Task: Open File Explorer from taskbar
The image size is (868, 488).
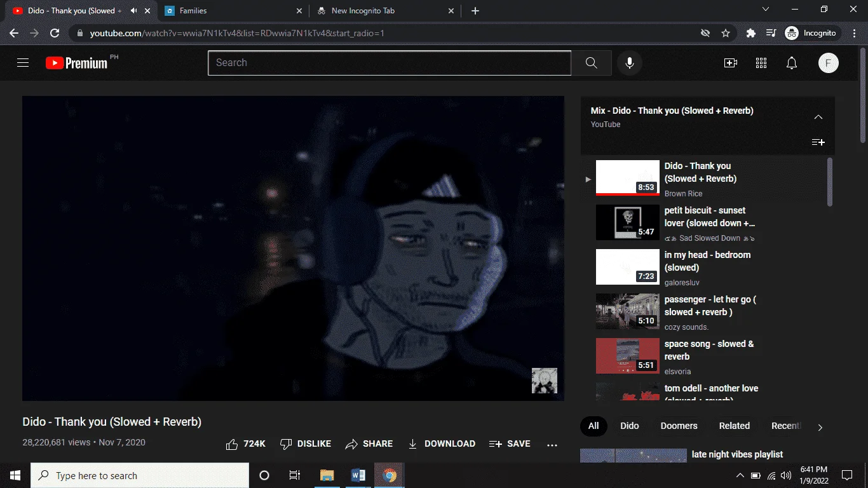Action: (327, 475)
